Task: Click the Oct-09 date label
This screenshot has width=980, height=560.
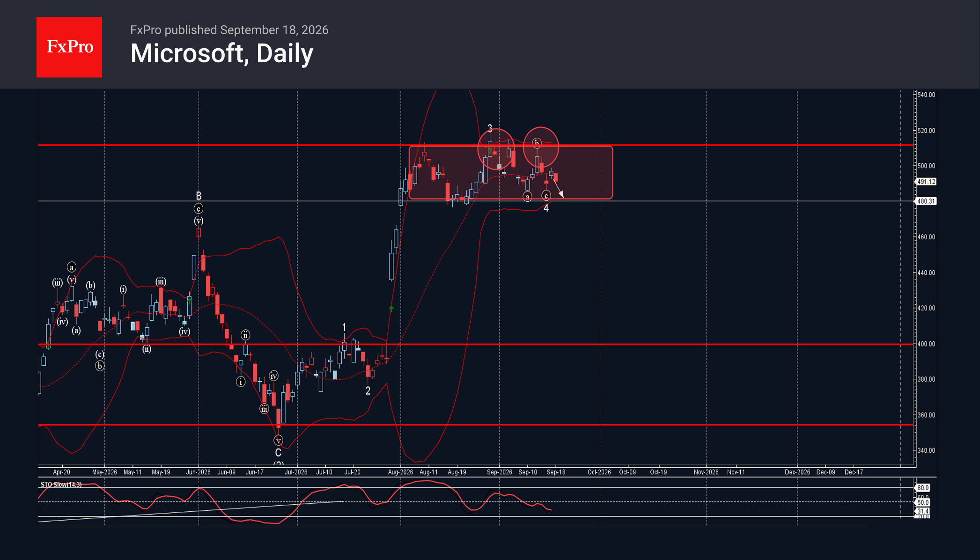Action: (x=627, y=472)
